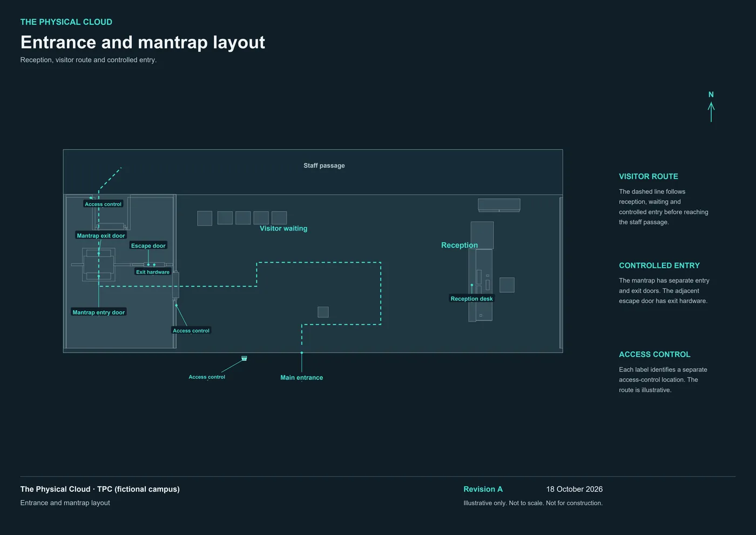
Task: Click the subtitle 'Reception, visitor route and controlled entry.'
Action: click(x=89, y=60)
